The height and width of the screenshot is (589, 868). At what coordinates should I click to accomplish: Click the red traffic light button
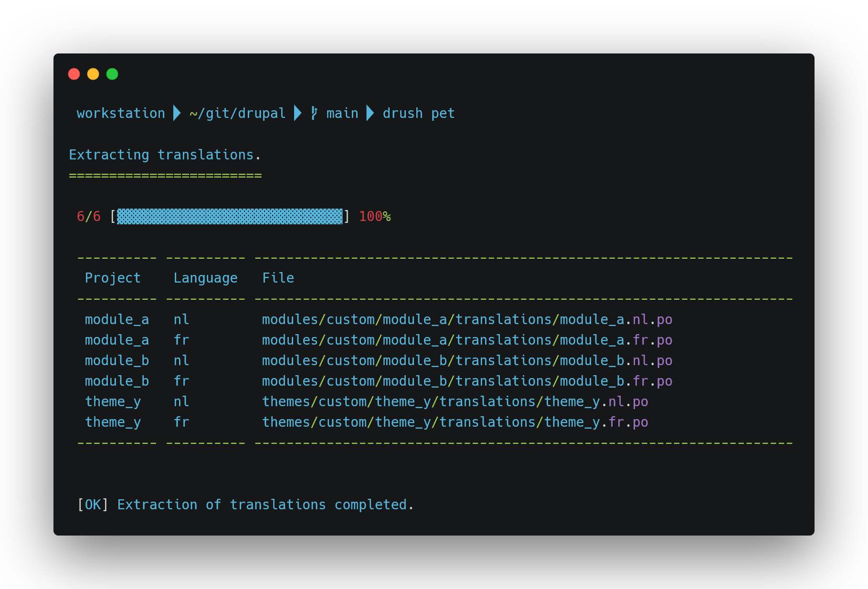click(x=74, y=74)
